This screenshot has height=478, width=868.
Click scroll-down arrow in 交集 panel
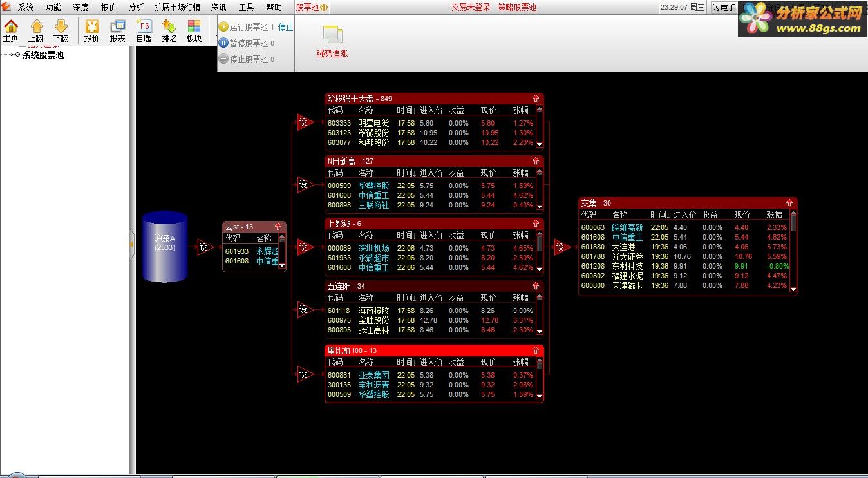(x=793, y=289)
